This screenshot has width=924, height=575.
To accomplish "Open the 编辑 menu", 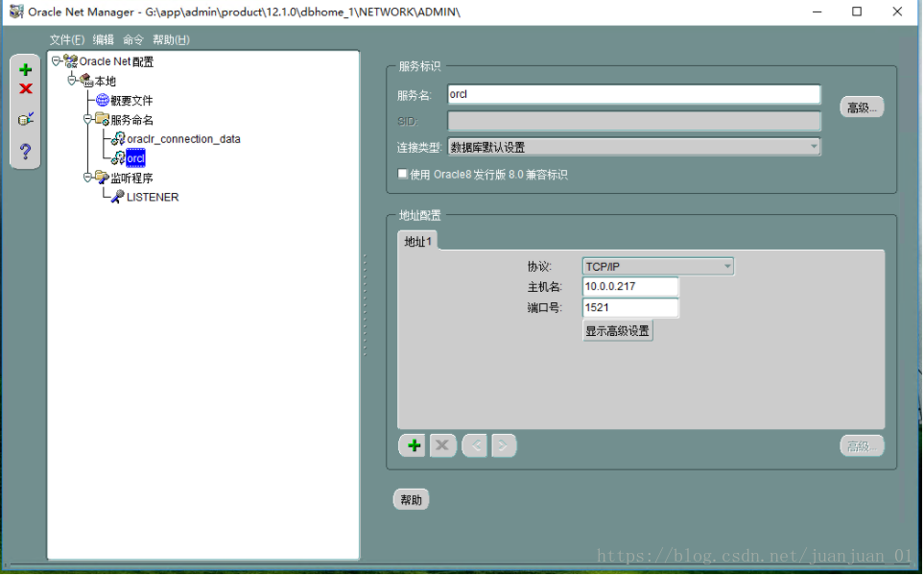I will tap(103, 39).
